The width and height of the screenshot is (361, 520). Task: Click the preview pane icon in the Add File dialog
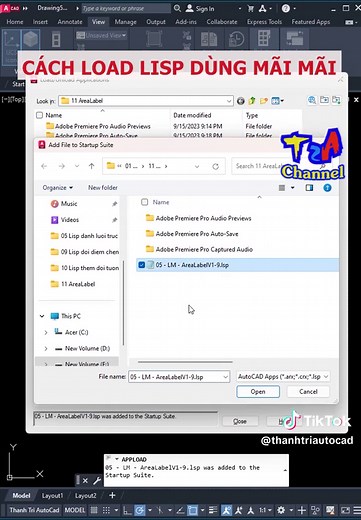(x=309, y=188)
